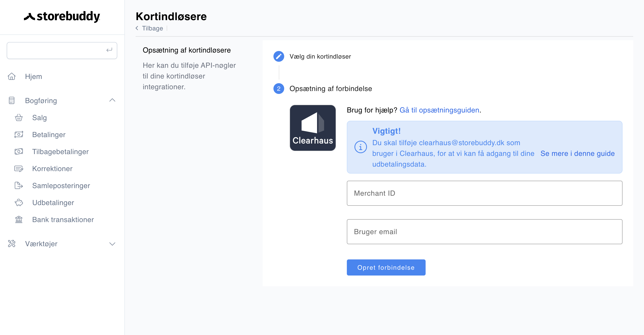Go back using the Tilbage chevron
The image size is (644, 335).
137,28
